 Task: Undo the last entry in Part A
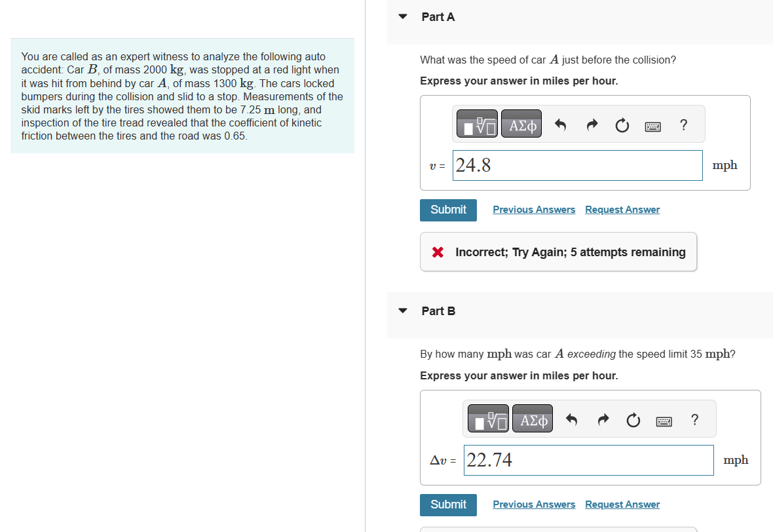(561, 124)
